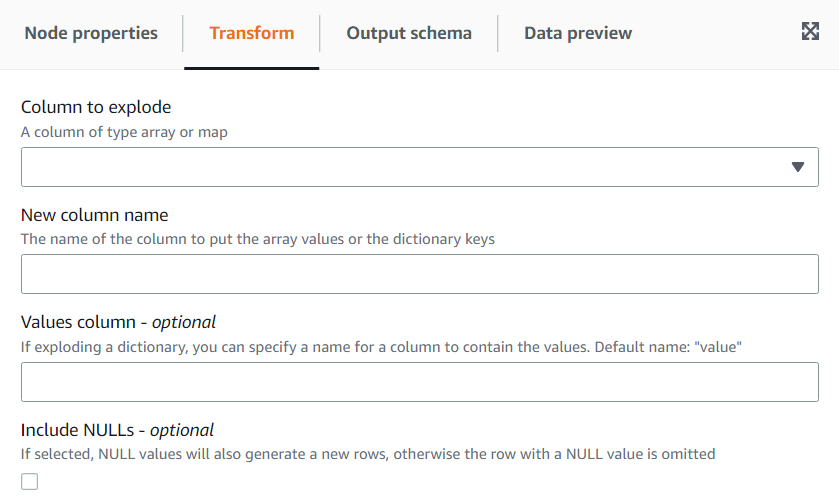Viewport: 839px width, 503px height.
Task: Click the NULL values description under Include NULLs
Action: coord(368,454)
